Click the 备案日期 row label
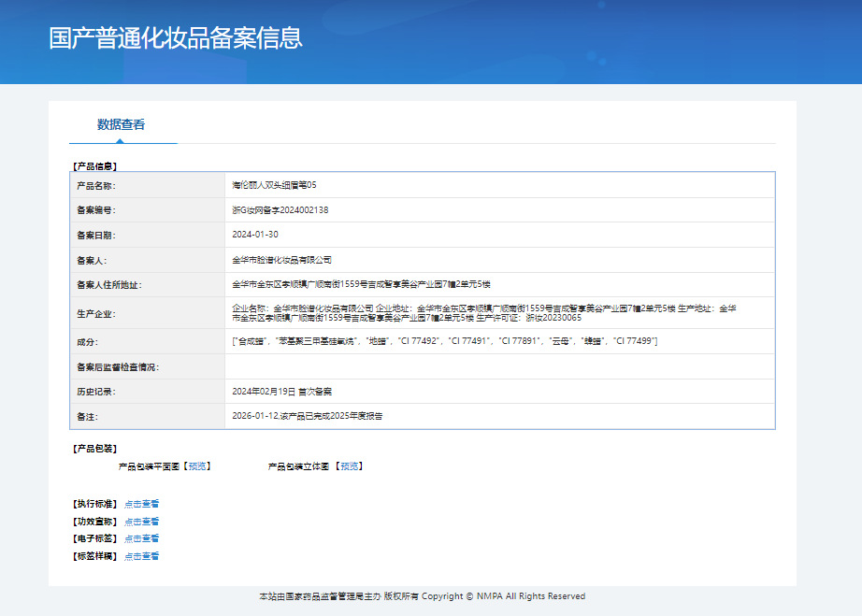862x616 pixels. (x=96, y=236)
